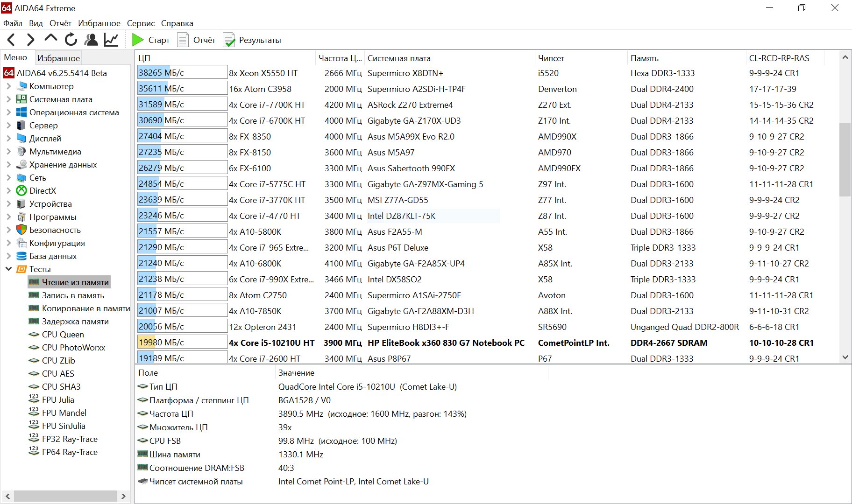Sort by the Память column header
This screenshot has height=504, width=852.
686,58
